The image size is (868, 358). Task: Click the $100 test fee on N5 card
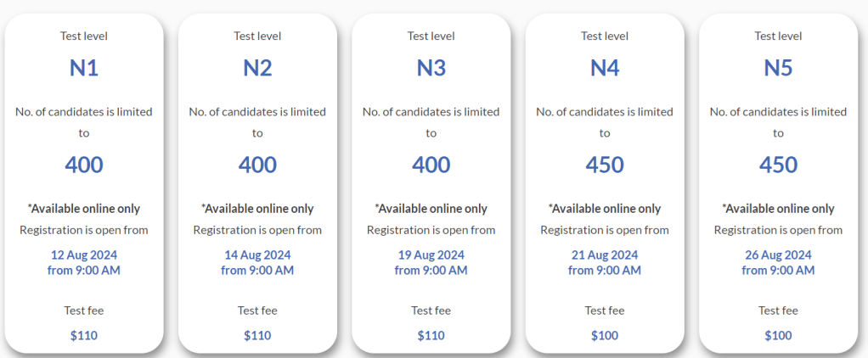click(x=778, y=335)
